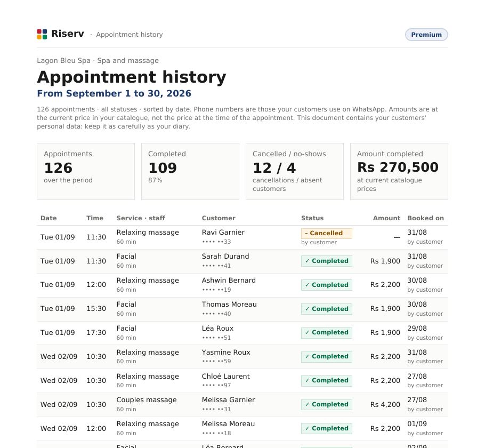The width and height of the screenshot is (485, 448).
Task: Click the Completed 109 summary card
Action: tap(190, 171)
